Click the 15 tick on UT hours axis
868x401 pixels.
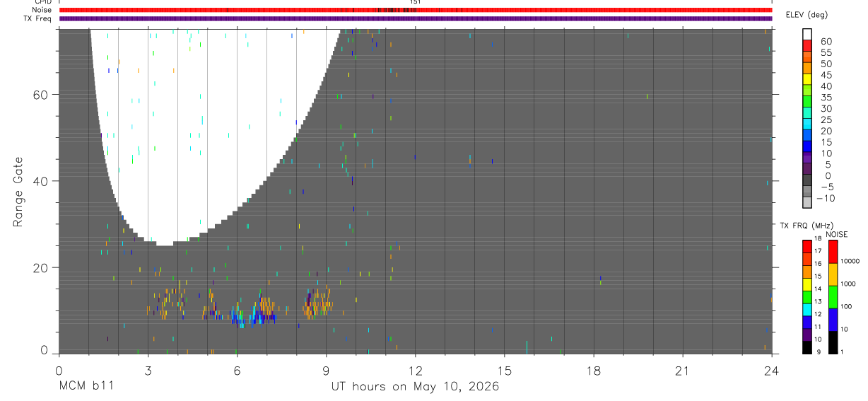point(504,371)
